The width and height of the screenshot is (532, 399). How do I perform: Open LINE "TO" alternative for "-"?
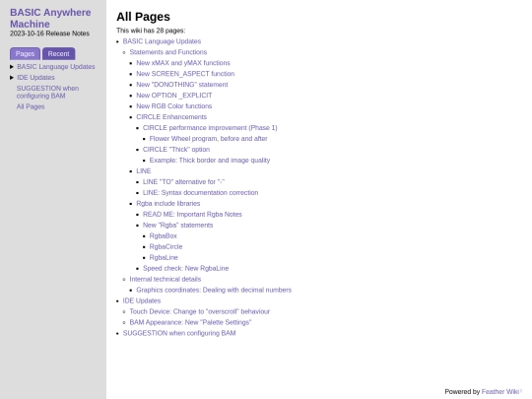(x=183, y=182)
